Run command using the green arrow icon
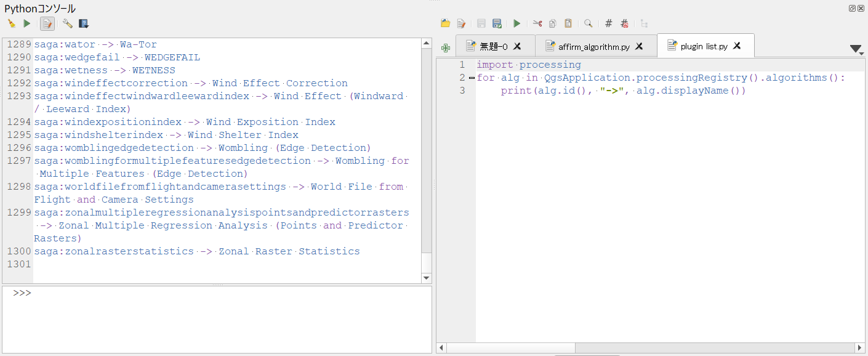Image resolution: width=868 pixels, height=356 pixels. click(26, 23)
